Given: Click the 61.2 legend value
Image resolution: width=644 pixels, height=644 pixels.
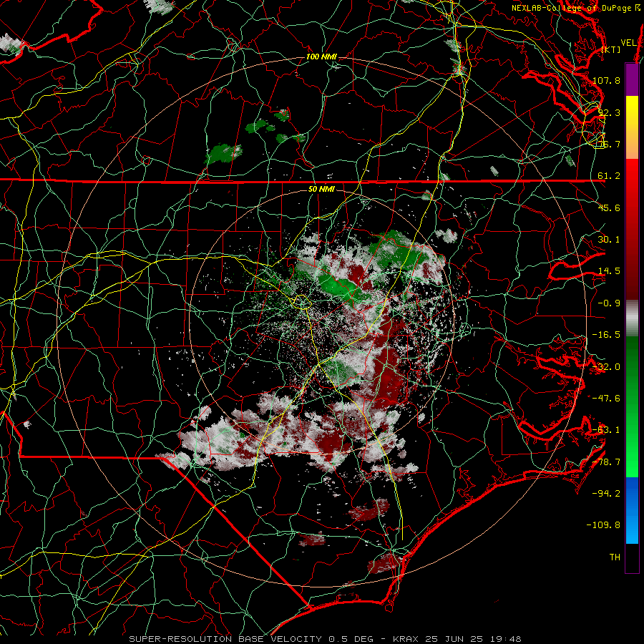Looking at the screenshot, I should (x=609, y=176).
